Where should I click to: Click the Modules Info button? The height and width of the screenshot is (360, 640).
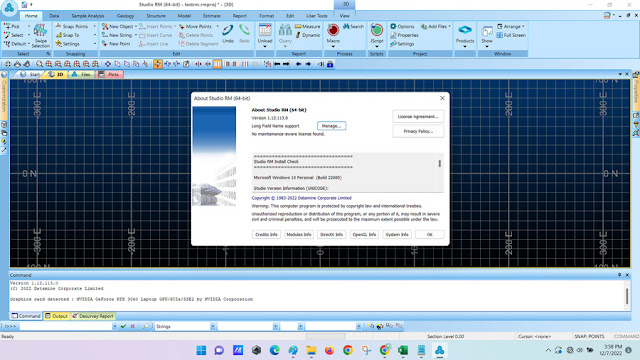[x=299, y=234]
